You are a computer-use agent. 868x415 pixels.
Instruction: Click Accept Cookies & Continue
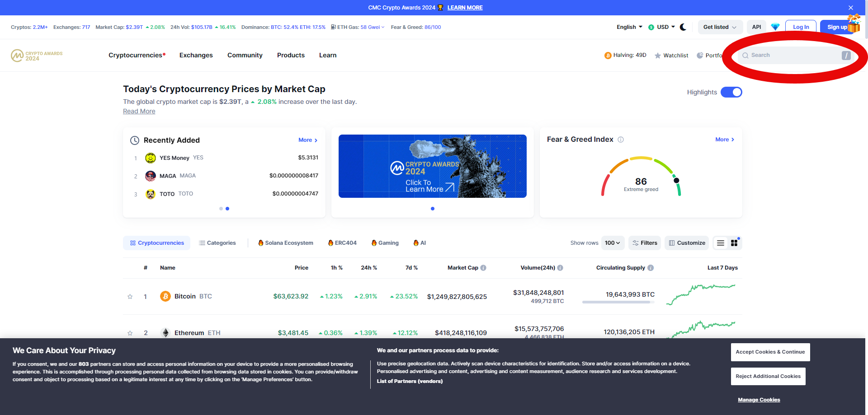pyautogui.click(x=770, y=352)
